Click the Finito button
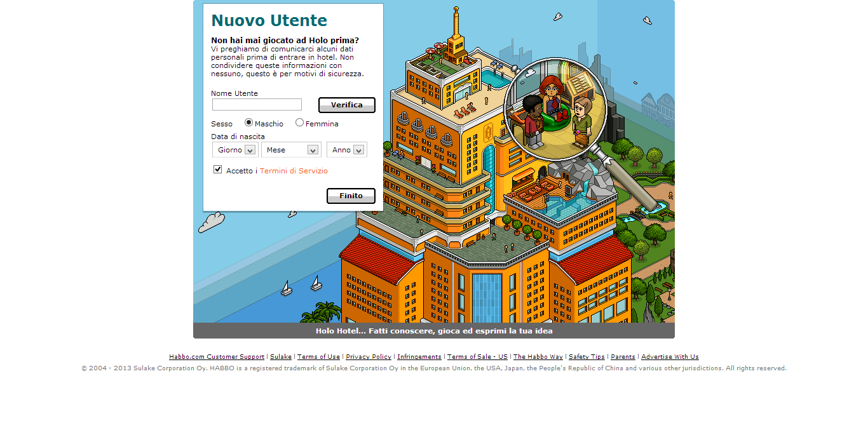 click(x=351, y=196)
